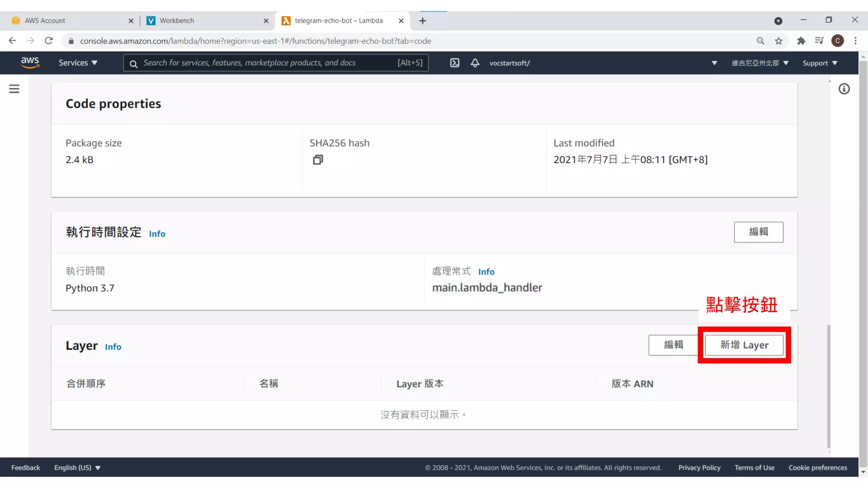The height and width of the screenshot is (488, 868).
Task: Open the Info link next to Layer
Action: (113, 347)
